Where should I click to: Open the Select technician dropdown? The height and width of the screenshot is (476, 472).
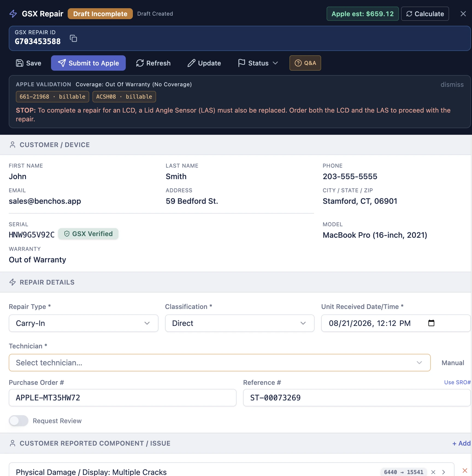tap(220, 363)
